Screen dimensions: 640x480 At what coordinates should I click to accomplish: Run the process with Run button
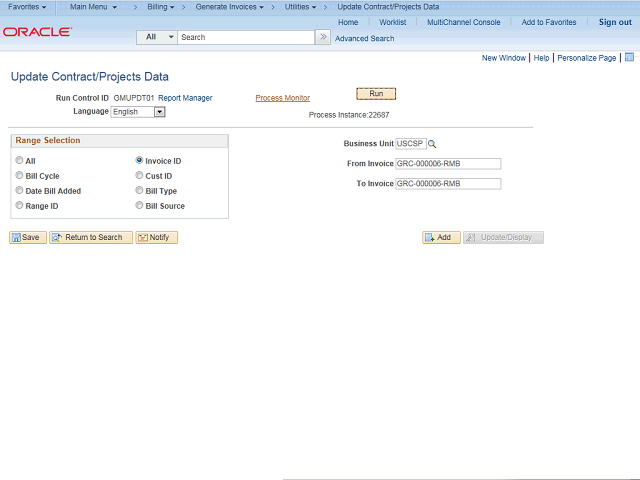coord(376,94)
